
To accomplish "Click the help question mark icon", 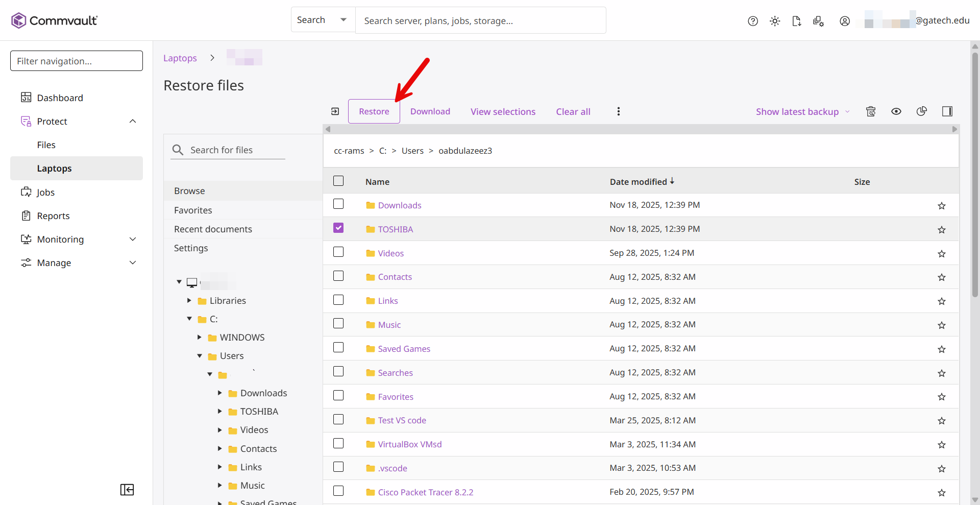I will click(752, 21).
